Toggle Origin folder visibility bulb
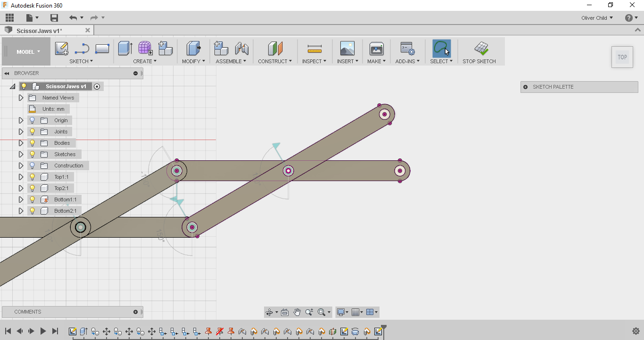Screen dimensions: 644x340 (33, 120)
